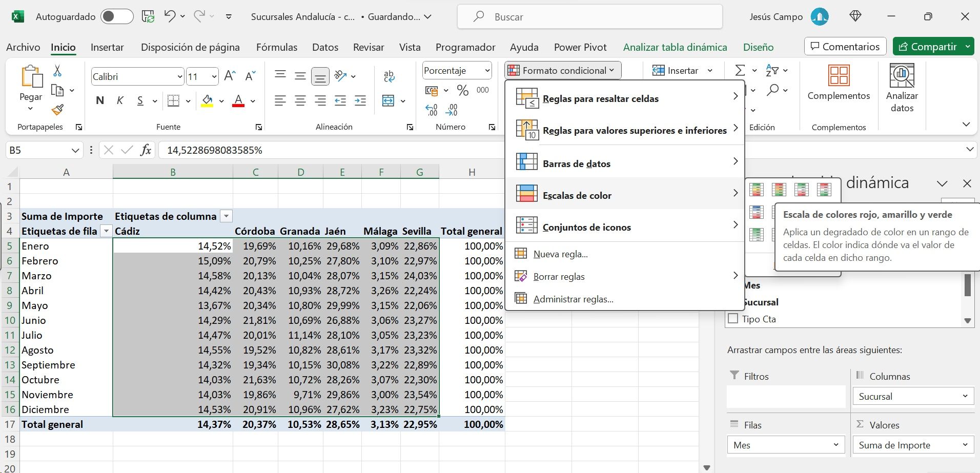Expand the Calibri font name dropdown
980x473 pixels.
[x=179, y=77]
